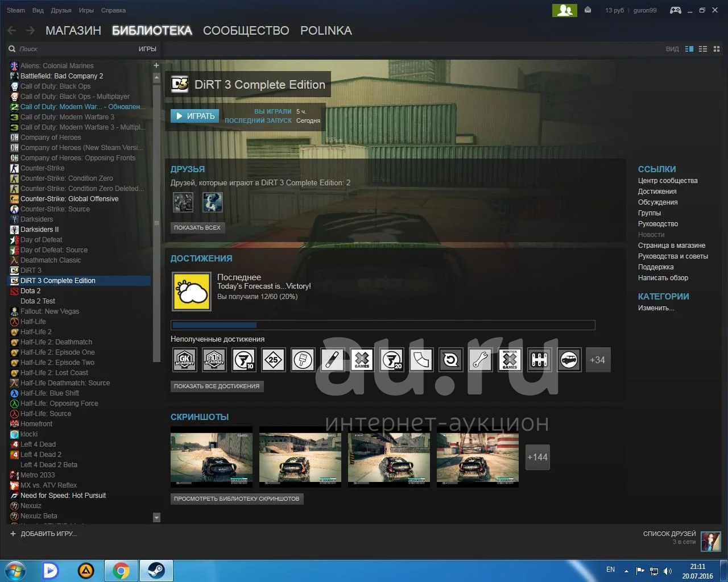Open the Справка menu
The image size is (728, 582).
(x=114, y=10)
